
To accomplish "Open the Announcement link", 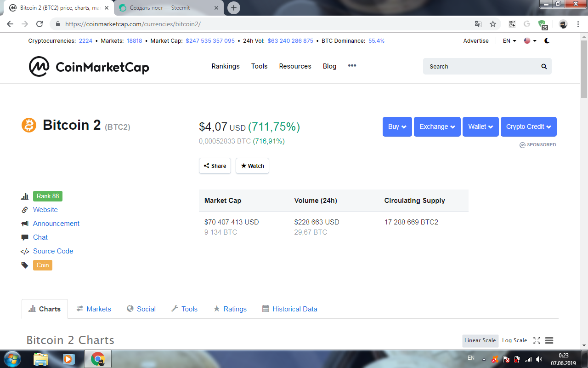I will [56, 224].
